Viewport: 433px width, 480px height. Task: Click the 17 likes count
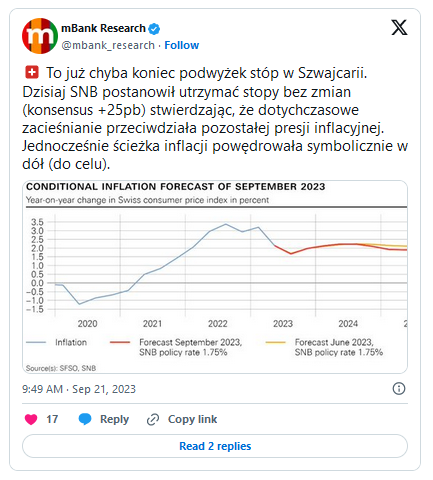(52, 419)
